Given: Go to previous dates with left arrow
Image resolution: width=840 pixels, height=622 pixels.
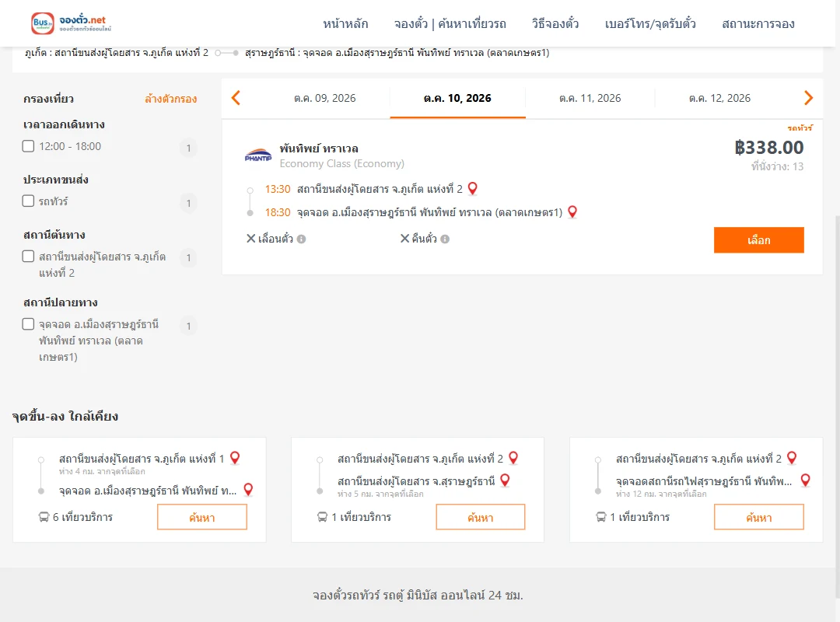Looking at the screenshot, I should pyautogui.click(x=236, y=98).
